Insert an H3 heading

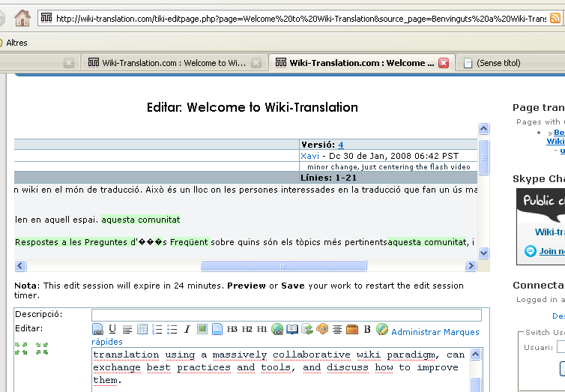232,329
